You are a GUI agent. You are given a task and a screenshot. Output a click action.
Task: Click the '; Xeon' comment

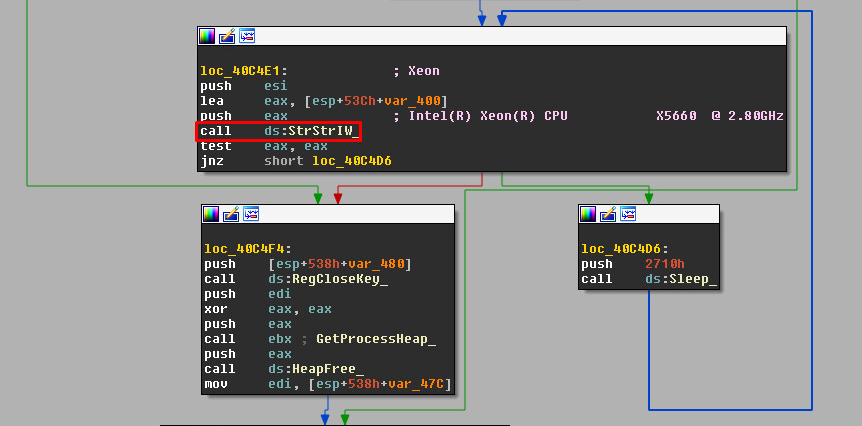tap(416, 71)
